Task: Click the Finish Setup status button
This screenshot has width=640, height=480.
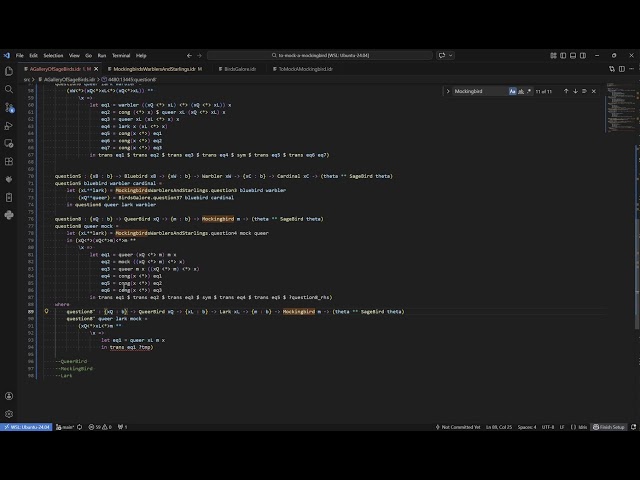Action: point(610,427)
